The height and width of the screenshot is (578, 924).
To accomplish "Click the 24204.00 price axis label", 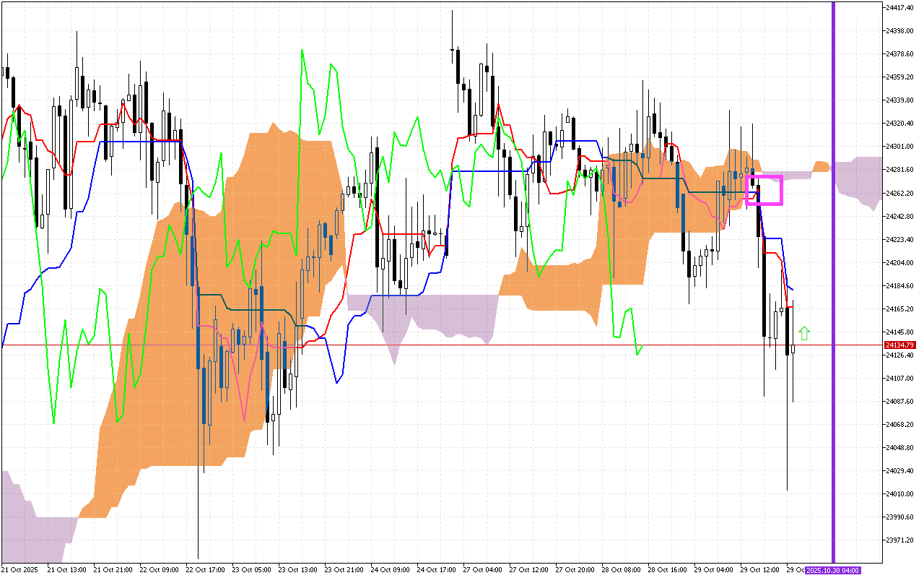I will tap(899, 262).
